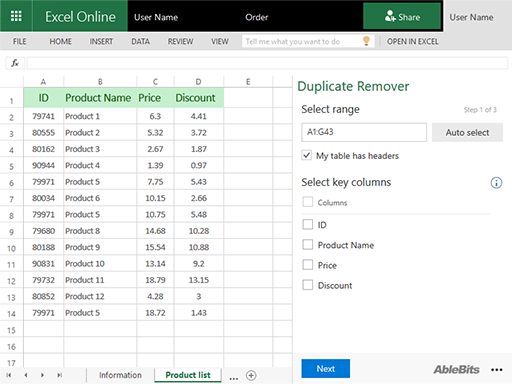Switch to the Information sheet tab
This screenshot has width=512, height=384.
[x=120, y=375]
